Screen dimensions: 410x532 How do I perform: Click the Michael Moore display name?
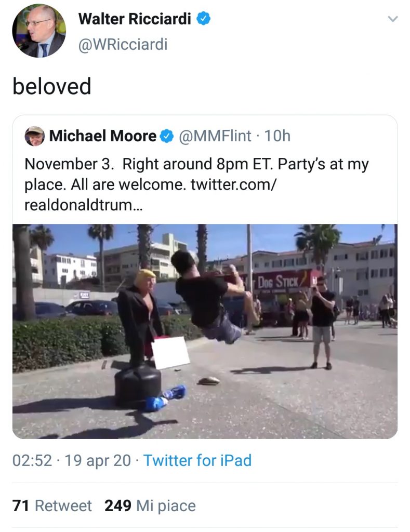tap(103, 136)
